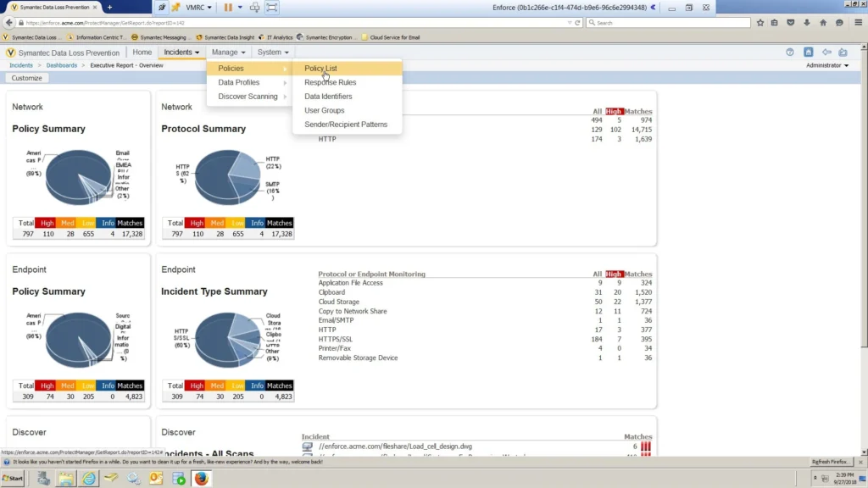Choose Response Rules menu entry
868x488 pixels.
[x=330, y=82]
